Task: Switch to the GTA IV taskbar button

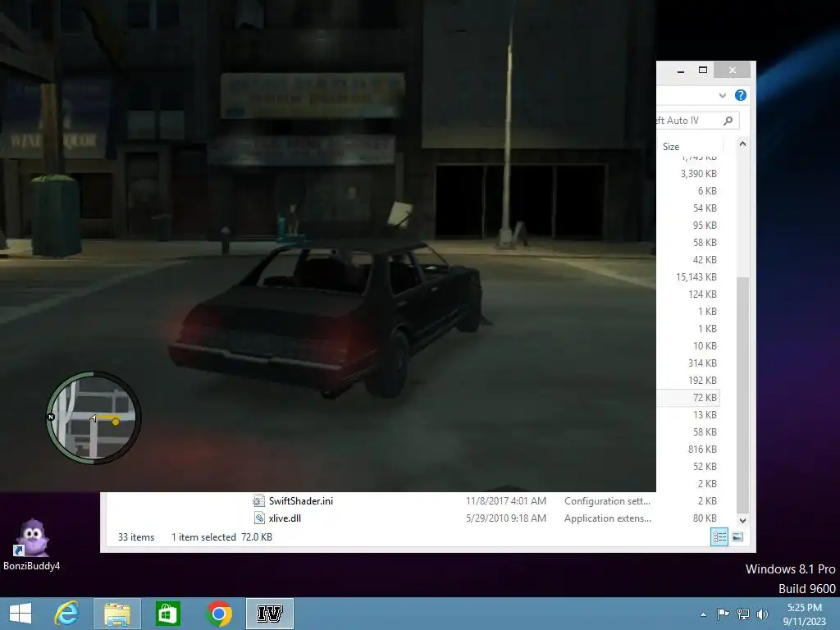Action: point(269,614)
